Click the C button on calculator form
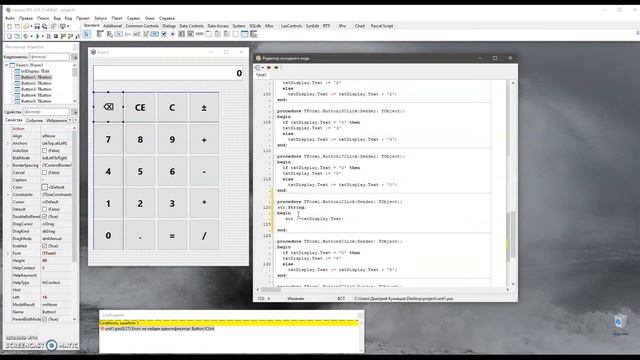Screen dimensions: 640x360 (x=172, y=107)
